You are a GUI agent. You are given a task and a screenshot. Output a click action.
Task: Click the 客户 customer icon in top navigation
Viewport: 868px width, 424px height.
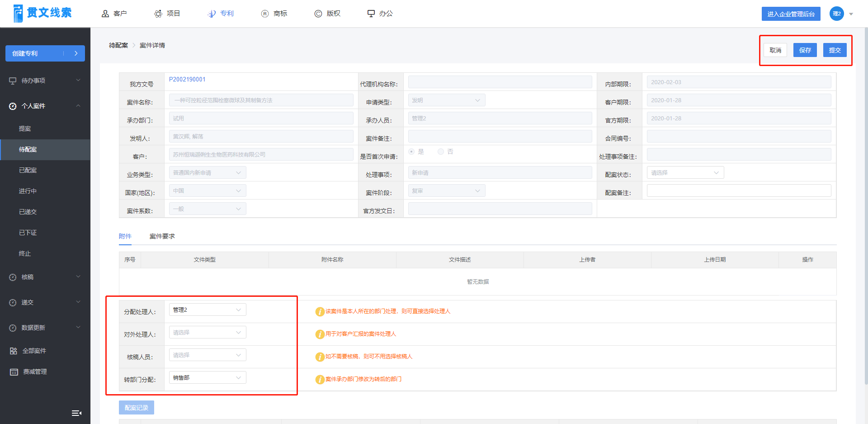coord(105,14)
